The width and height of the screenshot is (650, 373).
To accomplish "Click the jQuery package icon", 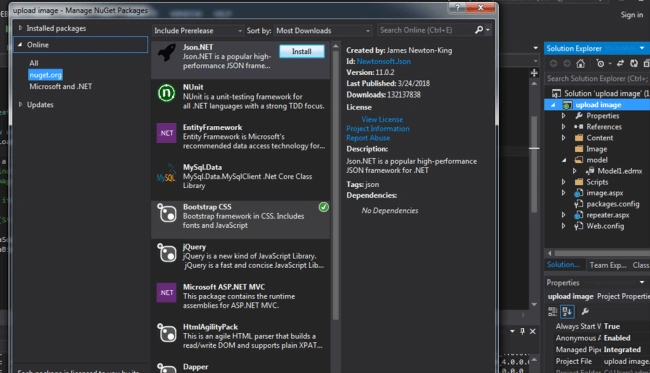I will (x=167, y=253).
